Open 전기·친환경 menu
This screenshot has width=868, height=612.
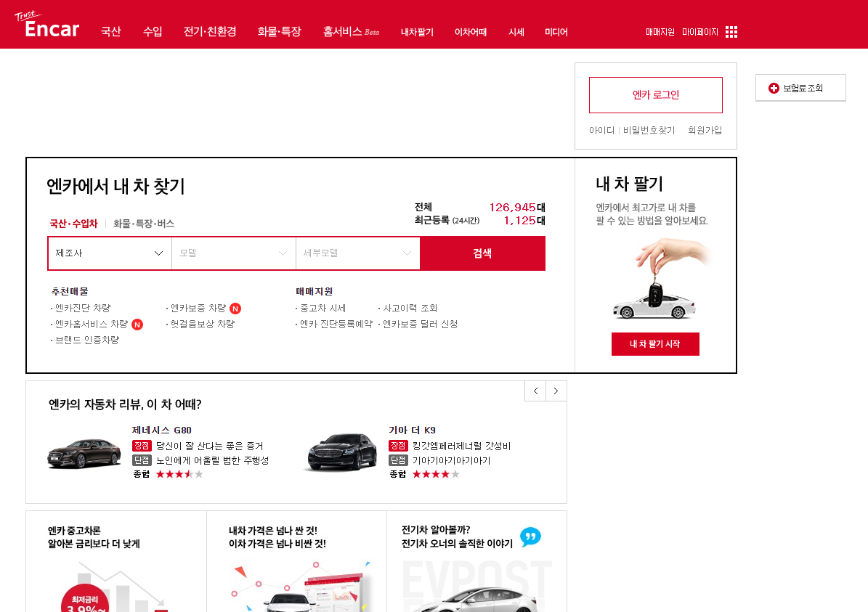click(x=210, y=31)
